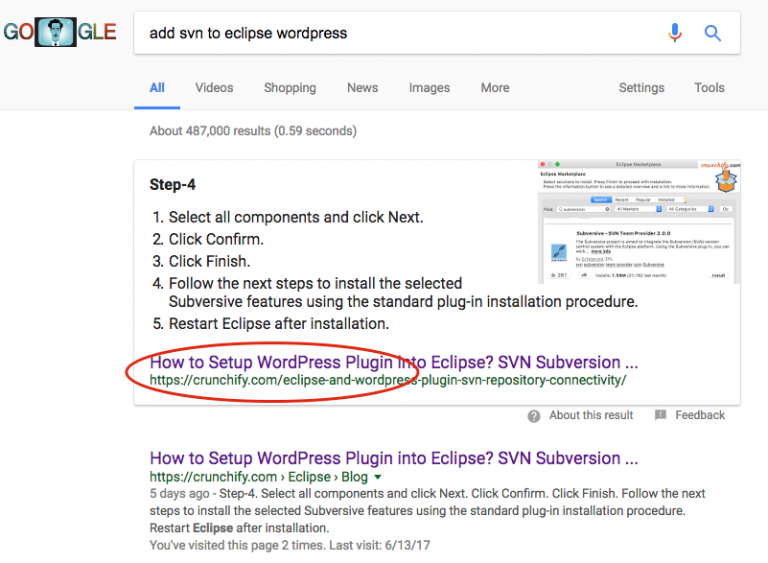Switch to the Videos tab
768x563 pixels.
point(214,88)
